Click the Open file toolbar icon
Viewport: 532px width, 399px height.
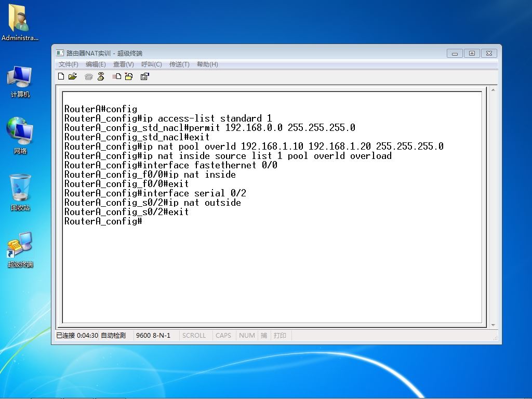click(x=73, y=76)
